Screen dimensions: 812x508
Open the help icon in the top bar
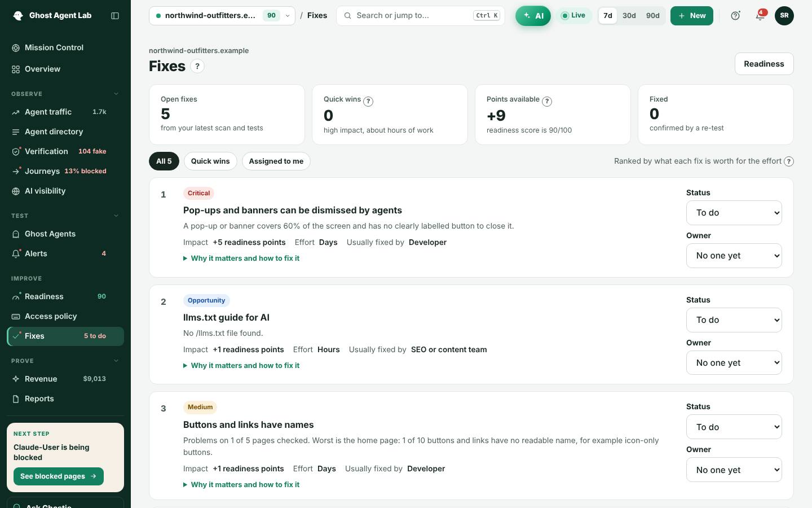(x=735, y=16)
